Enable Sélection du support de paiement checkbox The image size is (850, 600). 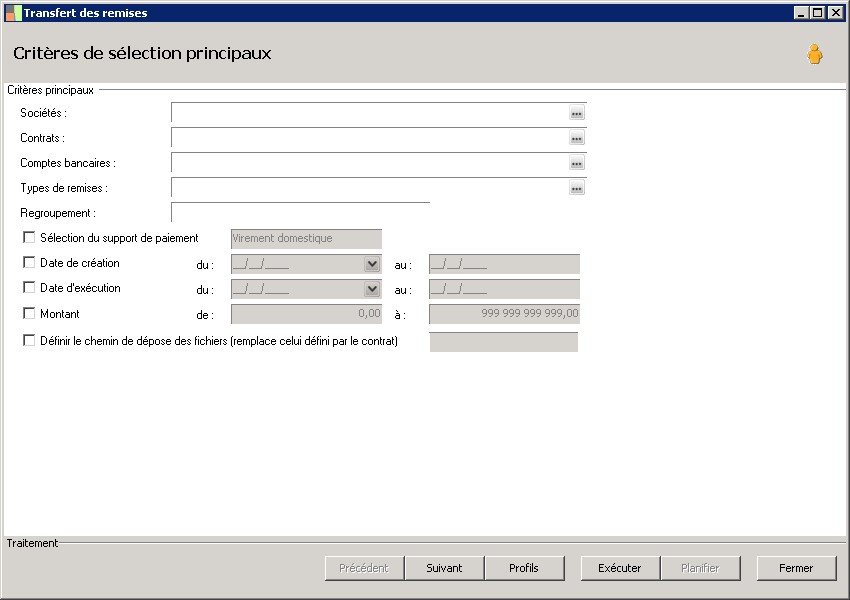tap(29, 238)
